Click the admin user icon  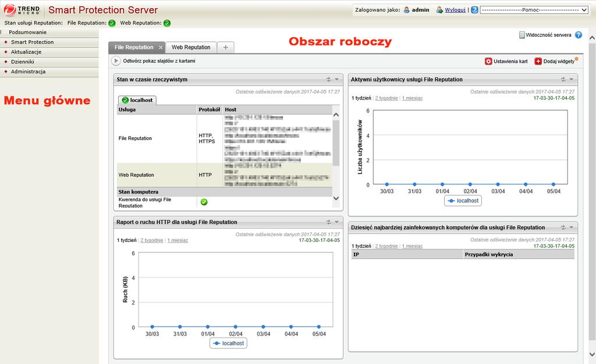(406, 10)
